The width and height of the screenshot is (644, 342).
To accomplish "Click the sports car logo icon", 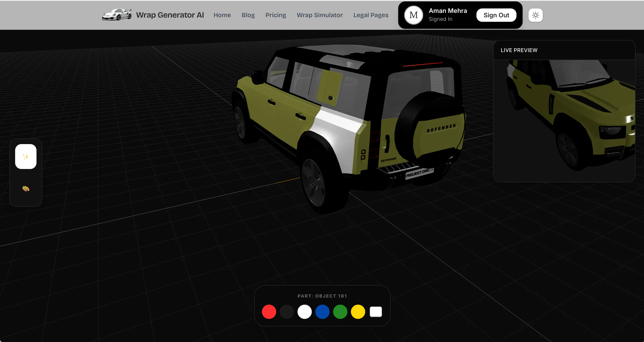I will click(x=117, y=15).
